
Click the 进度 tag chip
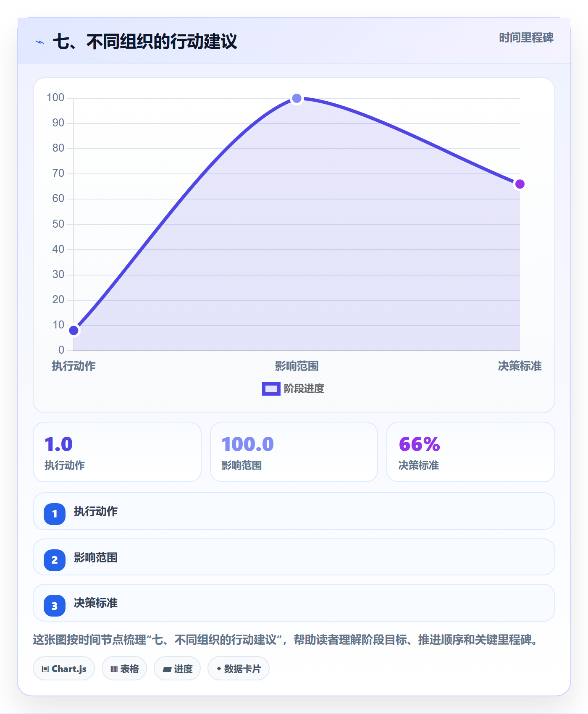(177, 669)
